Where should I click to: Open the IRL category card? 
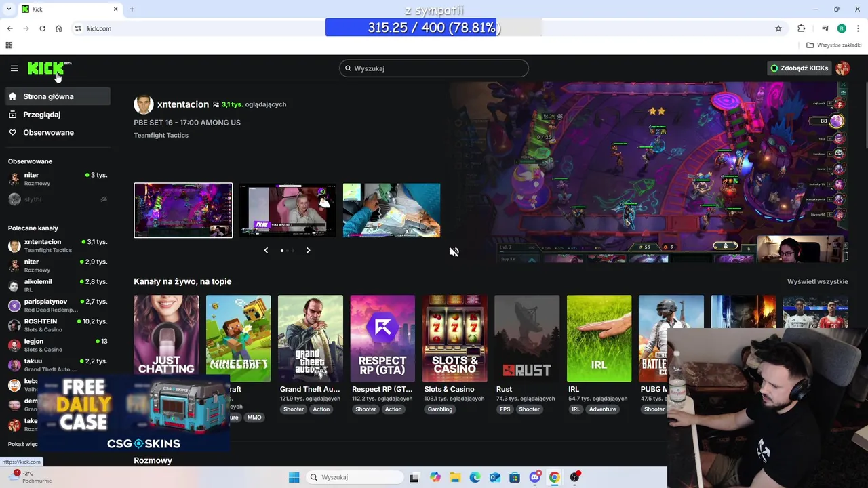coord(599,338)
